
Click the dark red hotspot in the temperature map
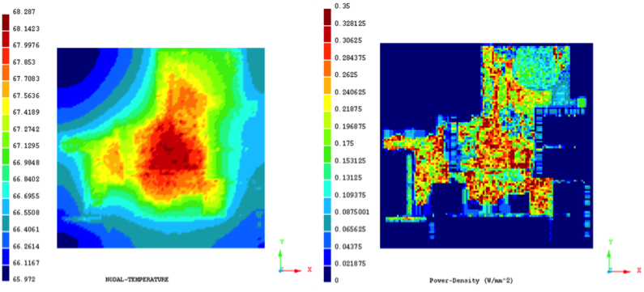173,150
